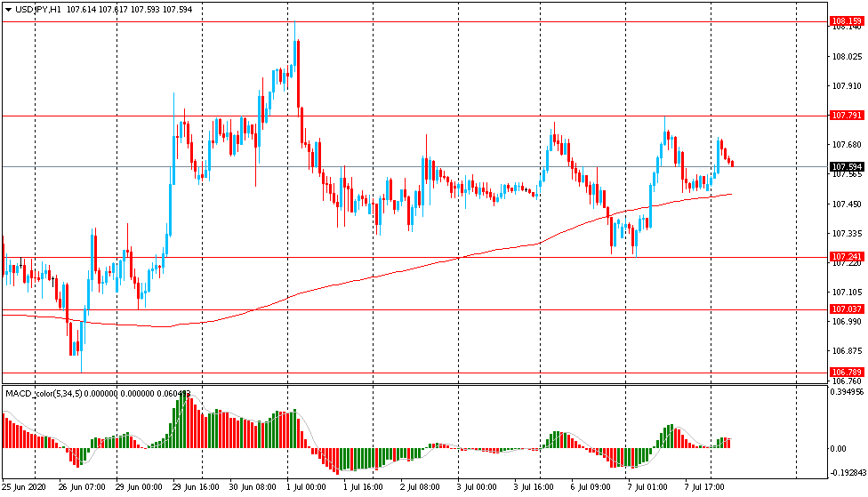Select the 107.791 red price label
The height and width of the screenshot is (497, 868).
point(847,115)
